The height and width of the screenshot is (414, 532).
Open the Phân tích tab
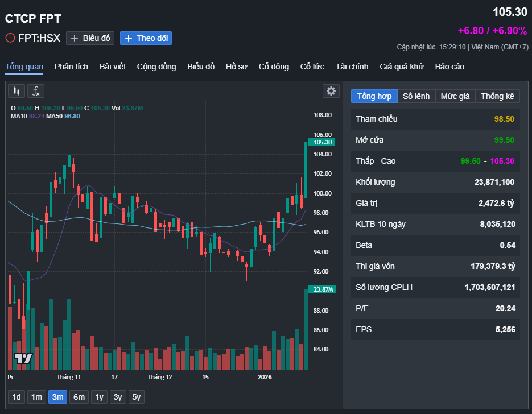click(71, 67)
